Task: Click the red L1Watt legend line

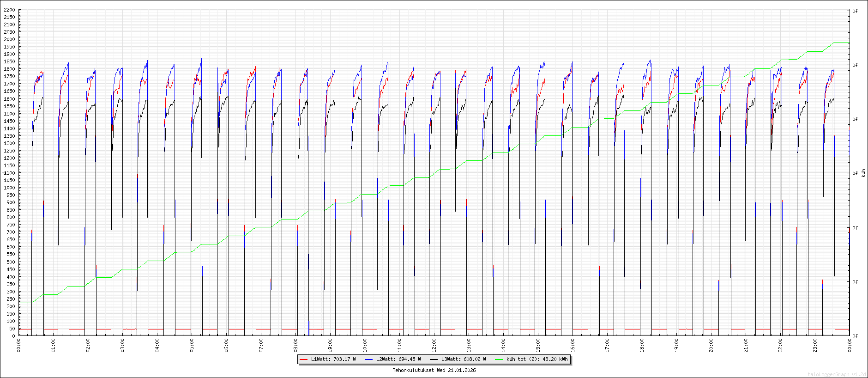Action: pyautogui.click(x=303, y=360)
